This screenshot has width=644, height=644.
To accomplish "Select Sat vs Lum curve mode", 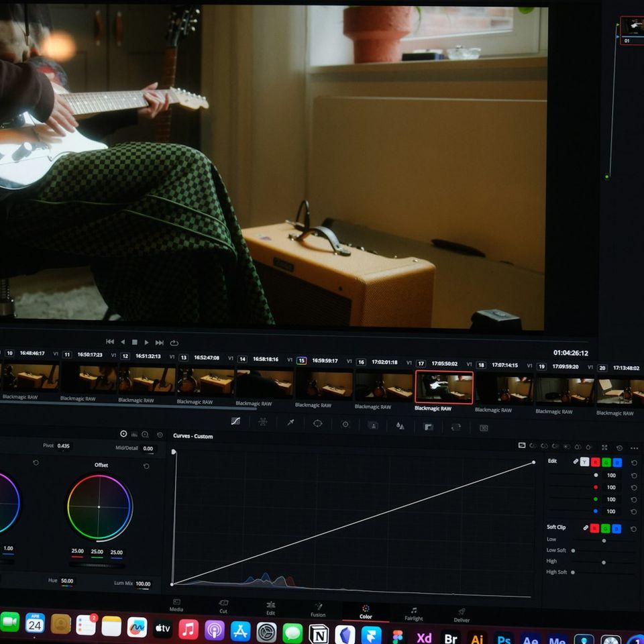I will tap(588, 447).
